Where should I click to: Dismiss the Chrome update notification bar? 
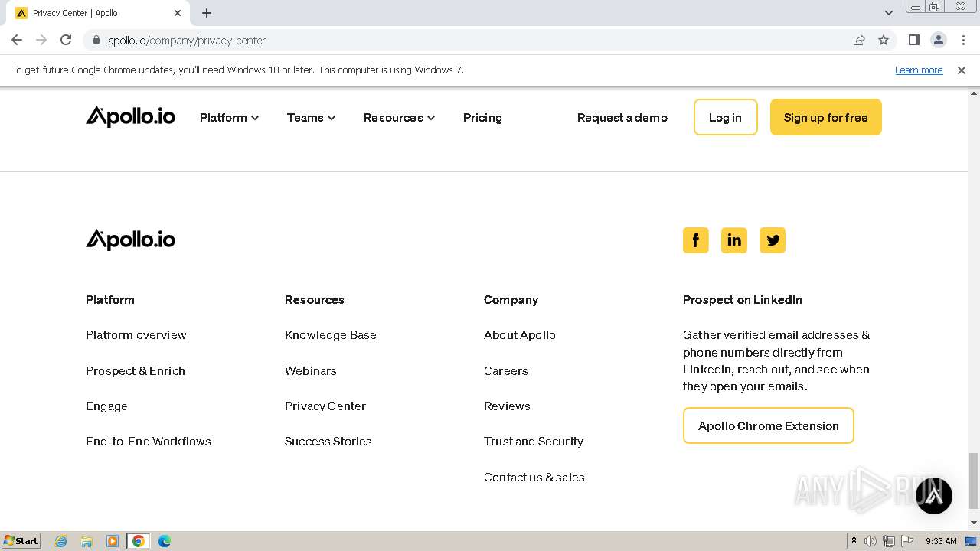pyautogui.click(x=962, y=70)
